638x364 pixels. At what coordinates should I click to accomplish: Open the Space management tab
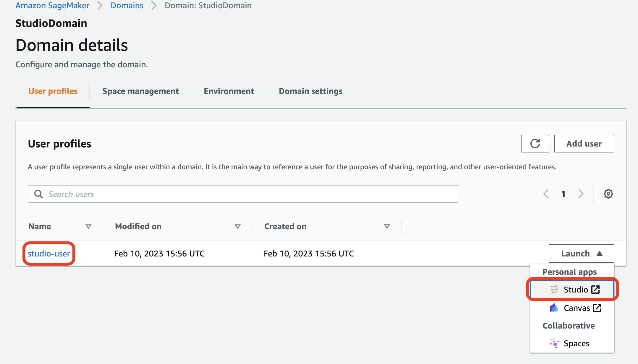click(x=140, y=91)
